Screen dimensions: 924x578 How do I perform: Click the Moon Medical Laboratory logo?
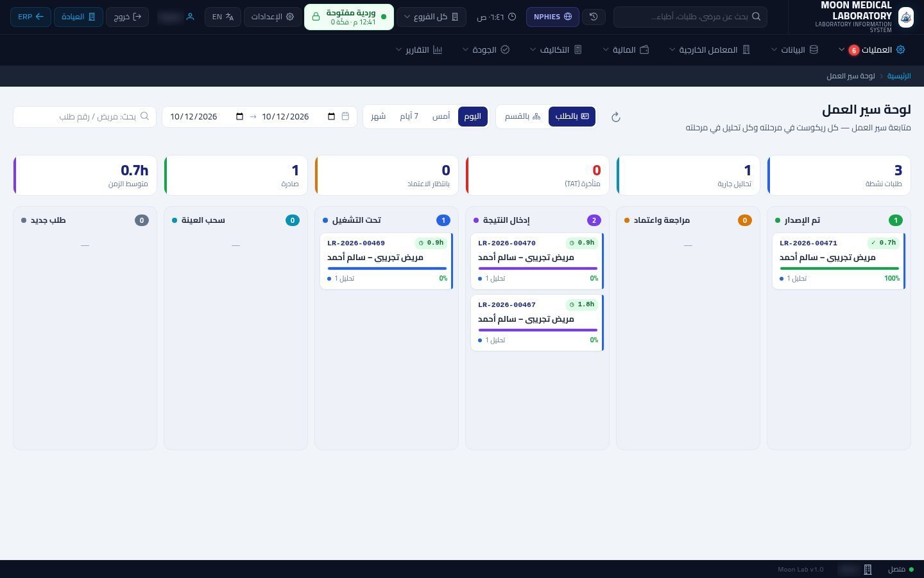pyautogui.click(x=905, y=17)
